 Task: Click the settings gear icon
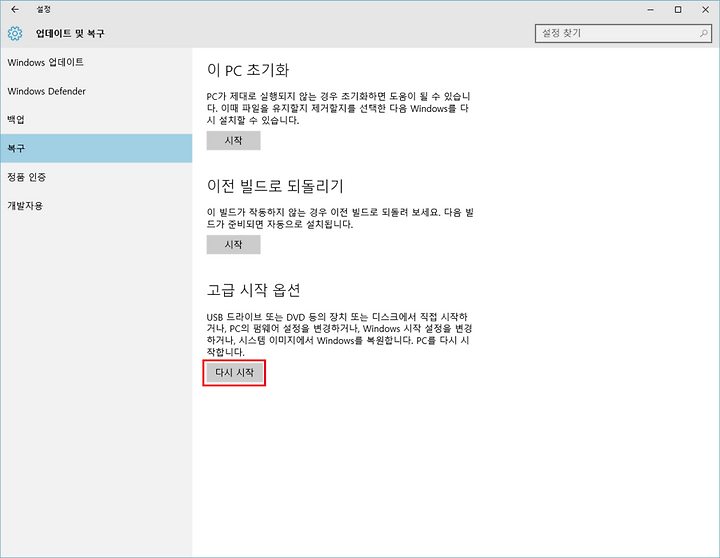(x=15, y=34)
